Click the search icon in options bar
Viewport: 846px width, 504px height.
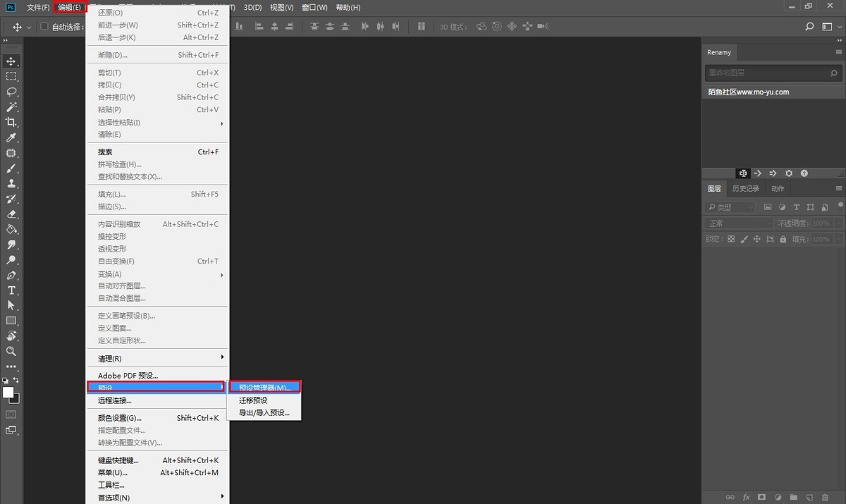(x=809, y=27)
